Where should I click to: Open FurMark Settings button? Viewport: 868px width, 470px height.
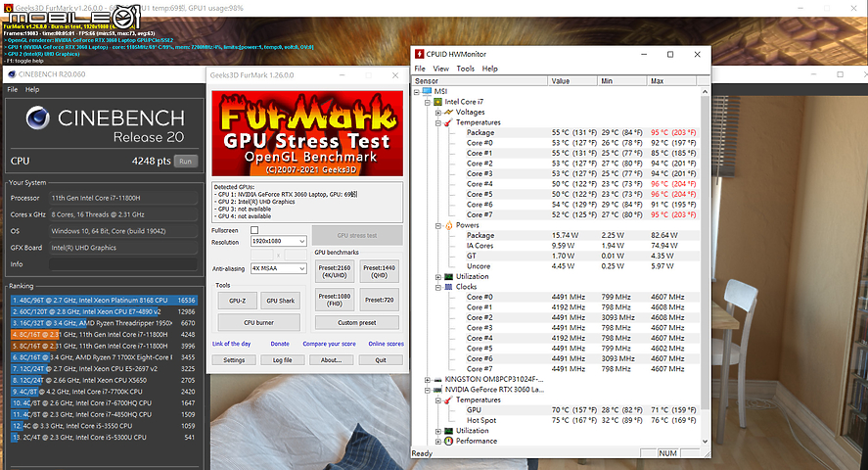[234, 359]
